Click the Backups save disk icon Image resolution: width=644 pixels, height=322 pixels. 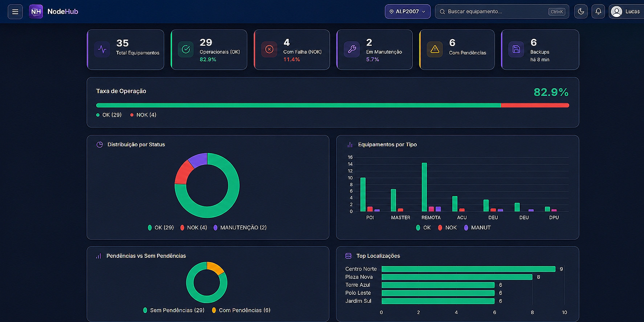(516, 49)
